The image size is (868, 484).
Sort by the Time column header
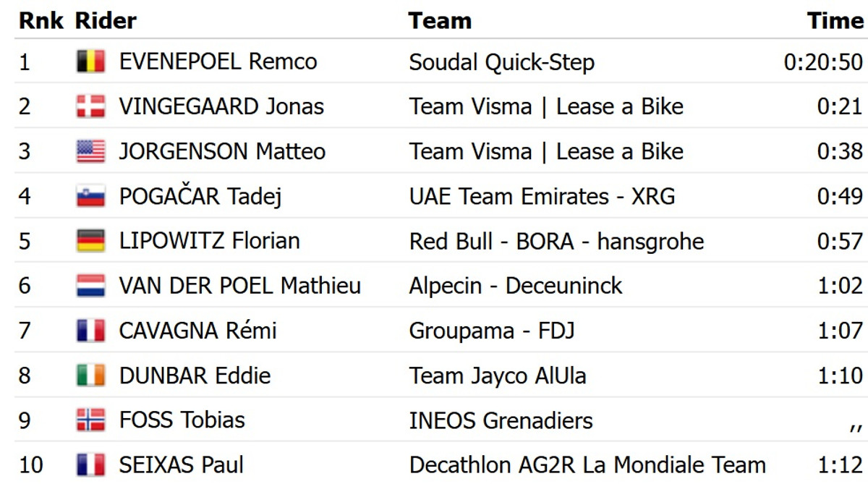tap(835, 20)
